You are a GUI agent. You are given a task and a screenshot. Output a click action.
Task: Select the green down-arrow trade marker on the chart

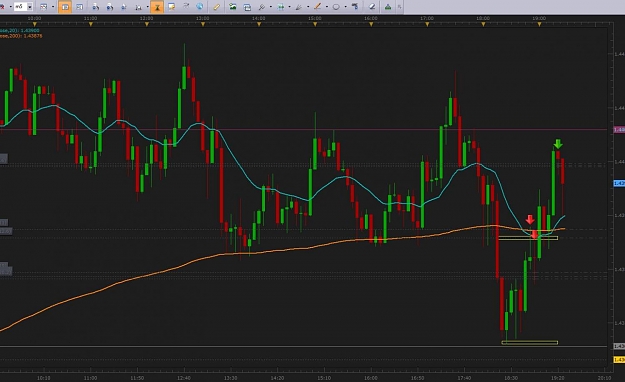pyautogui.click(x=558, y=144)
